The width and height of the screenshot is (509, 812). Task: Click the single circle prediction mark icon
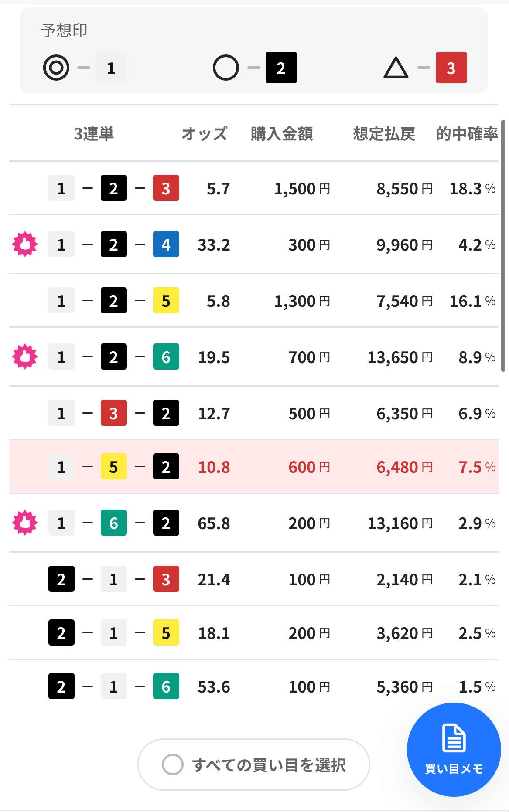click(226, 68)
